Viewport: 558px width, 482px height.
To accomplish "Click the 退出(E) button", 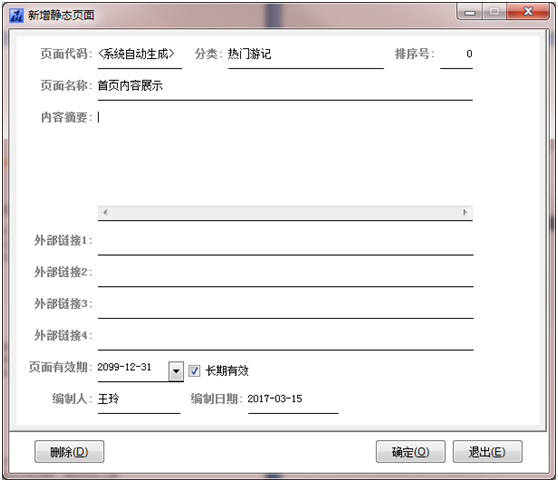I will point(487,452).
